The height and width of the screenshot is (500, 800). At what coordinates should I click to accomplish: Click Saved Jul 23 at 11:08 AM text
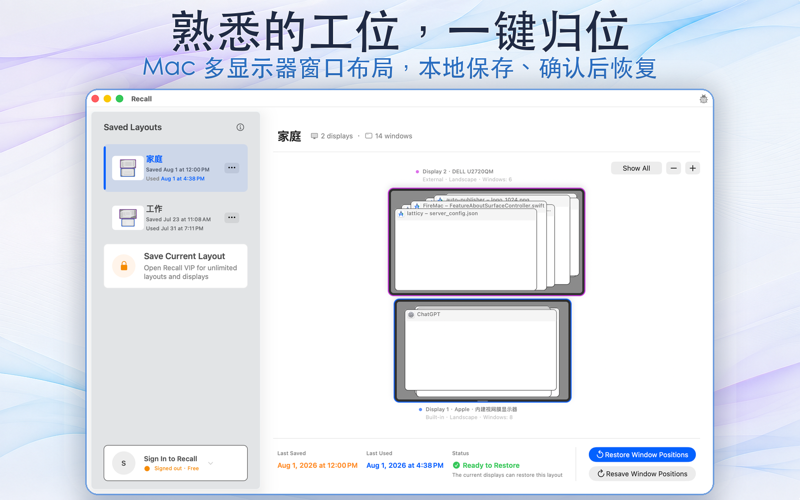(178, 219)
